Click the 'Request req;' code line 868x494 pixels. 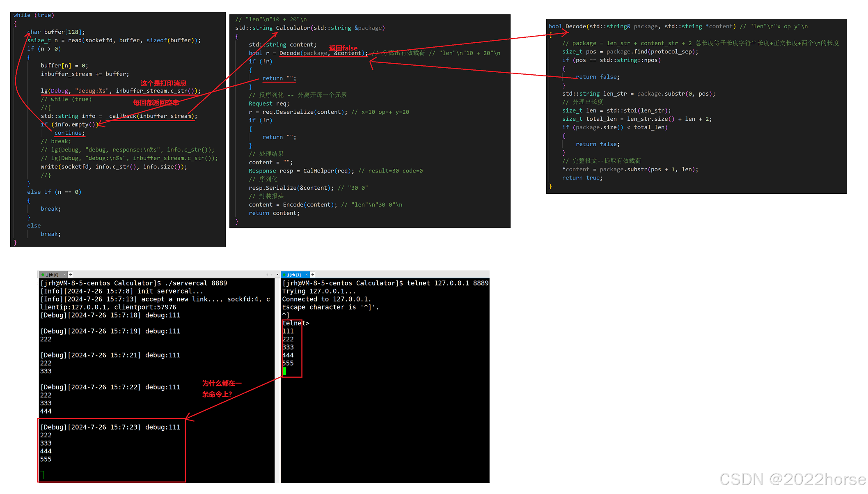click(269, 103)
